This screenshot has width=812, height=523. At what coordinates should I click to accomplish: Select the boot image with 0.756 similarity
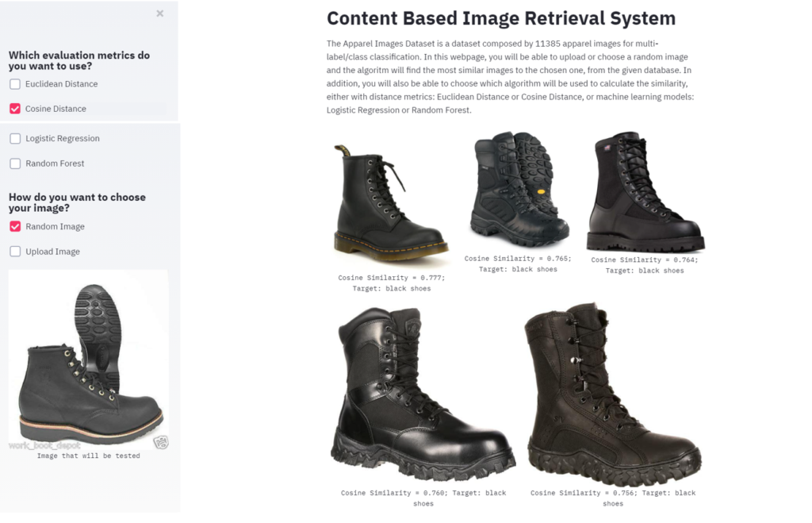pyautogui.click(x=612, y=393)
